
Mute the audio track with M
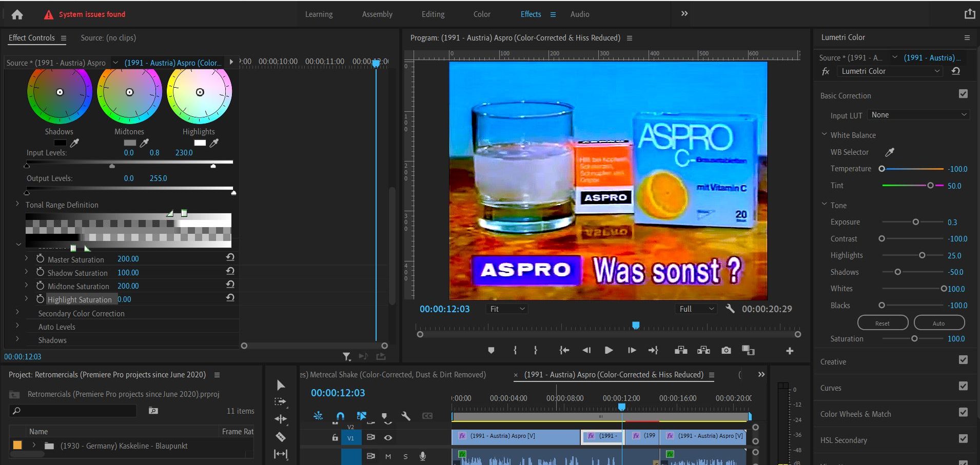pos(388,456)
